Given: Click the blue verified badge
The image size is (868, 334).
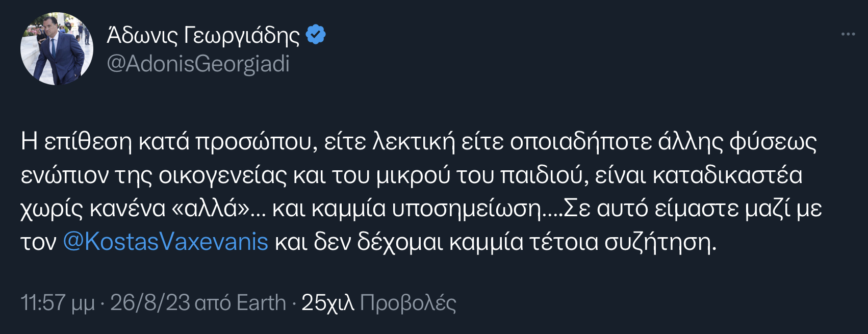Looking at the screenshot, I should tap(316, 35).
